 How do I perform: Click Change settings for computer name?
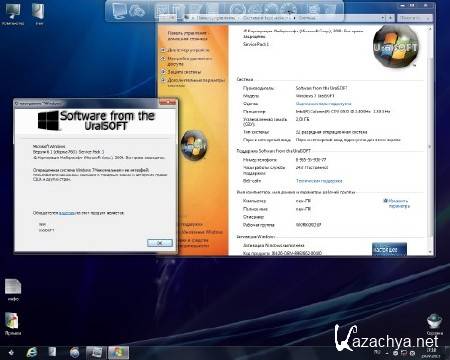pos(399,203)
